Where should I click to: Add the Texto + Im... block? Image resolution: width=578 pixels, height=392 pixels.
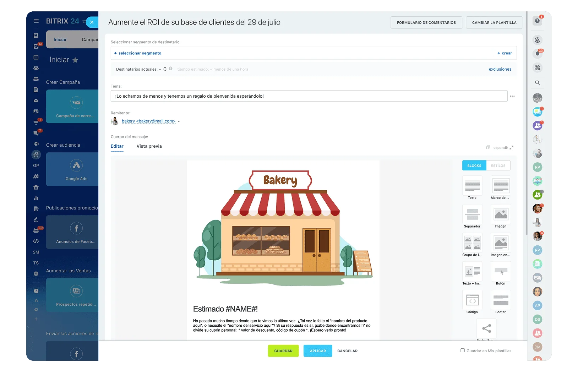click(472, 274)
